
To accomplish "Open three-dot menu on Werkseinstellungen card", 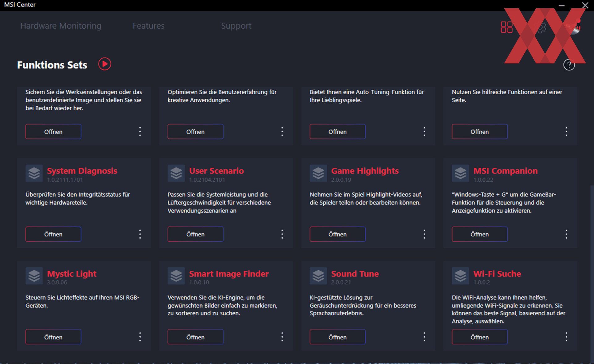I will [x=140, y=131].
